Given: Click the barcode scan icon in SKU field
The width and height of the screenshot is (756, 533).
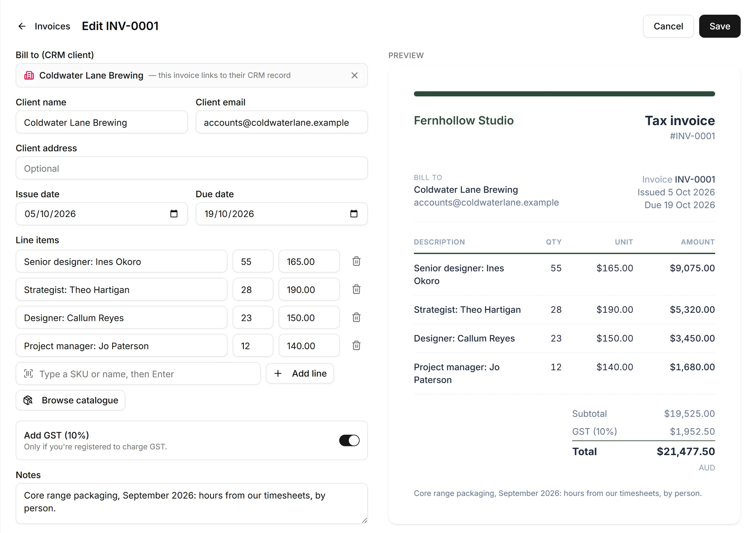Looking at the screenshot, I should (x=28, y=373).
